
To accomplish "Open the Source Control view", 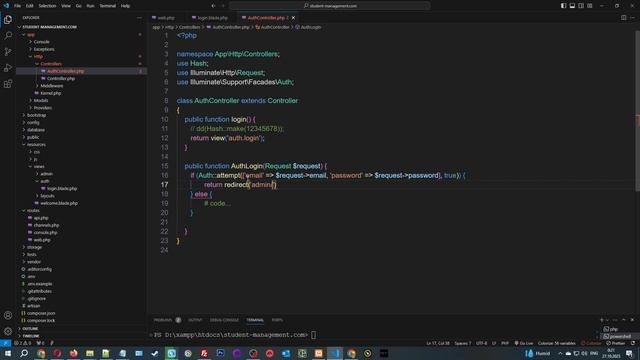I will tap(8, 52).
